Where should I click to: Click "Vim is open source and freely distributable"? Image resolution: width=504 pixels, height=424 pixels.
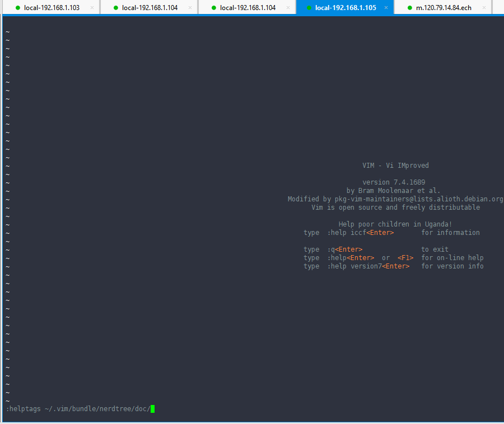tap(396, 208)
